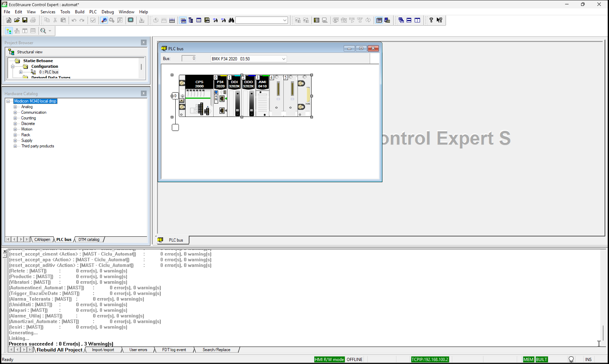Click the Cascade windows icon

click(x=401, y=20)
